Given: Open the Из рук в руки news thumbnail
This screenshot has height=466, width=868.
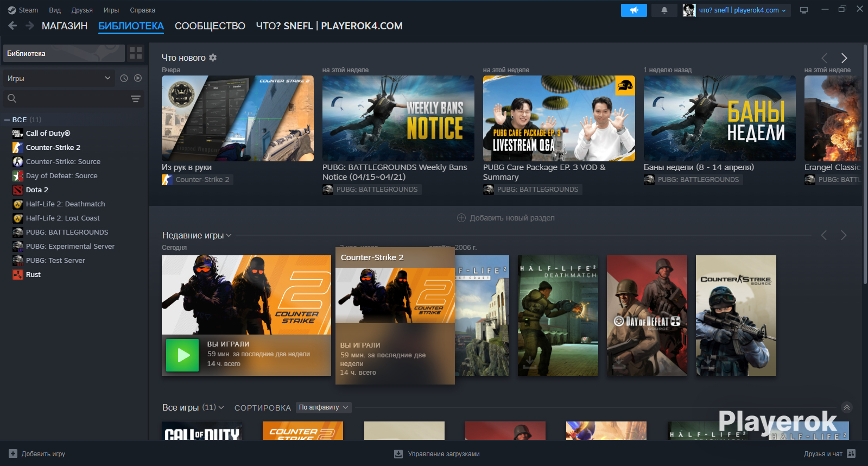Looking at the screenshot, I should pos(238,118).
